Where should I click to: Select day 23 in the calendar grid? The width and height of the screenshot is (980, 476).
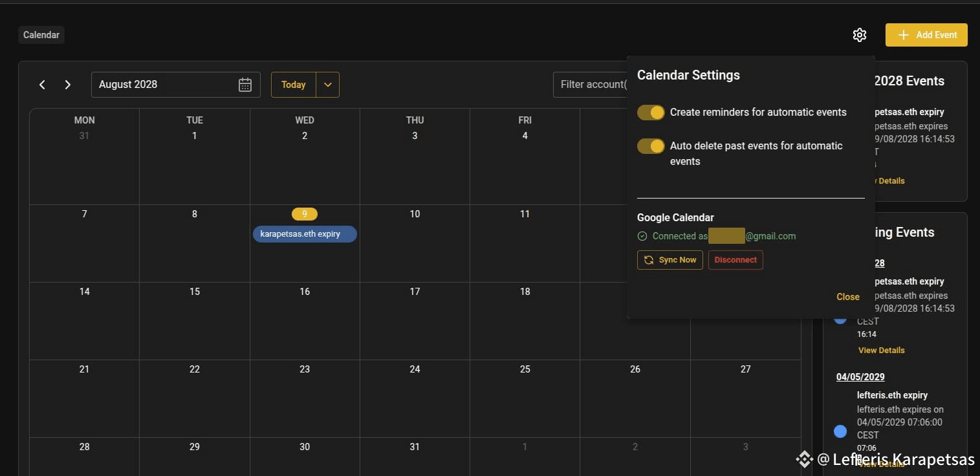pos(305,369)
